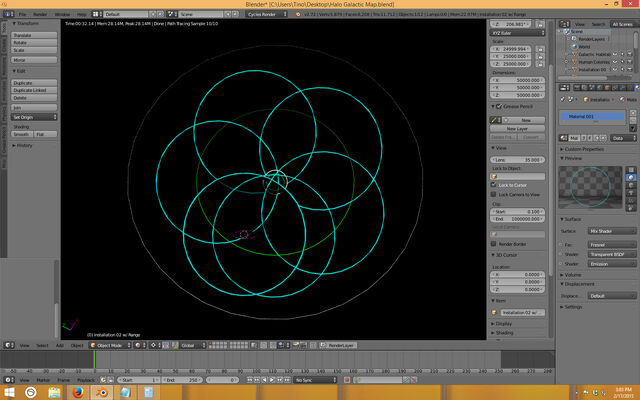The width and height of the screenshot is (640, 400).
Task: Open the Render menu
Action: [x=40, y=14]
